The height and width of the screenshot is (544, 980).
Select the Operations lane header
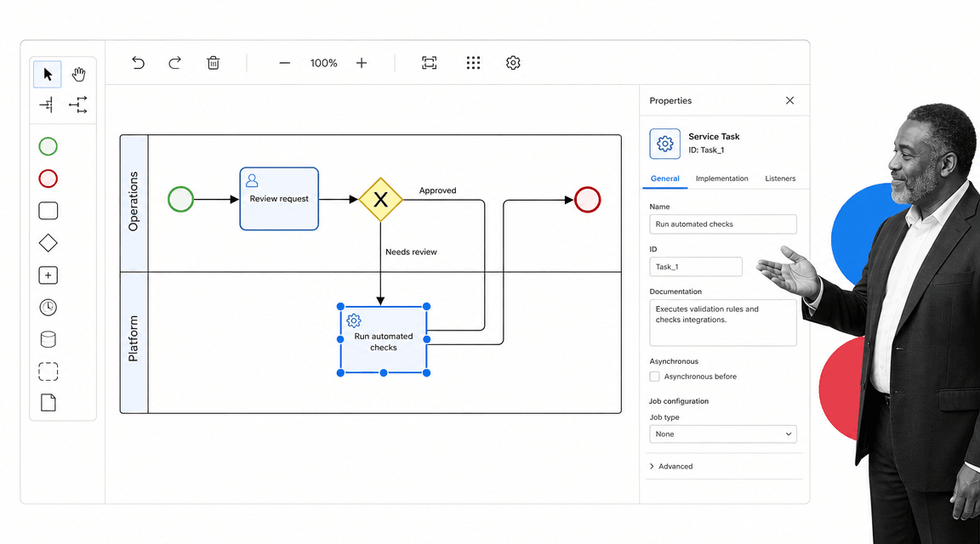pyautogui.click(x=134, y=203)
